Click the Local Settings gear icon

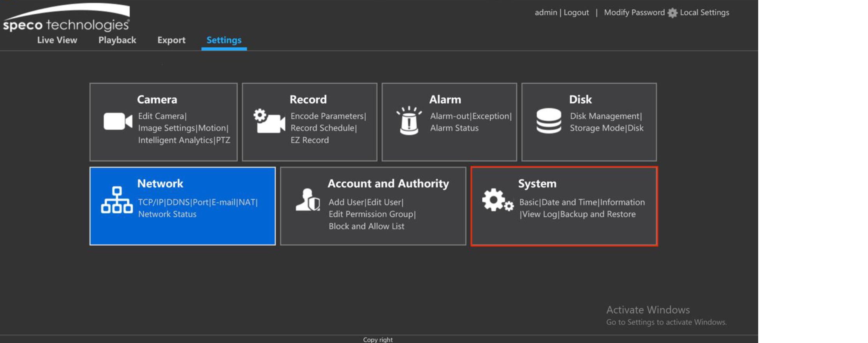point(672,13)
